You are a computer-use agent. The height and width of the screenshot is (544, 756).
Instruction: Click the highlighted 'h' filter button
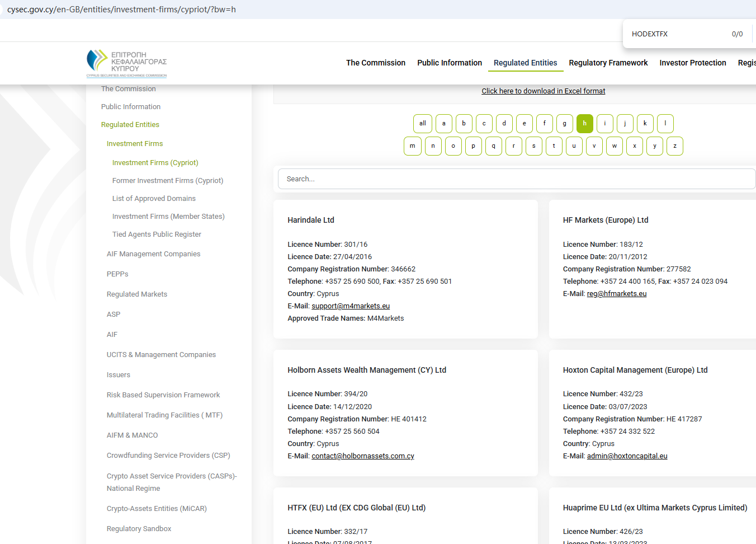click(x=584, y=124)
